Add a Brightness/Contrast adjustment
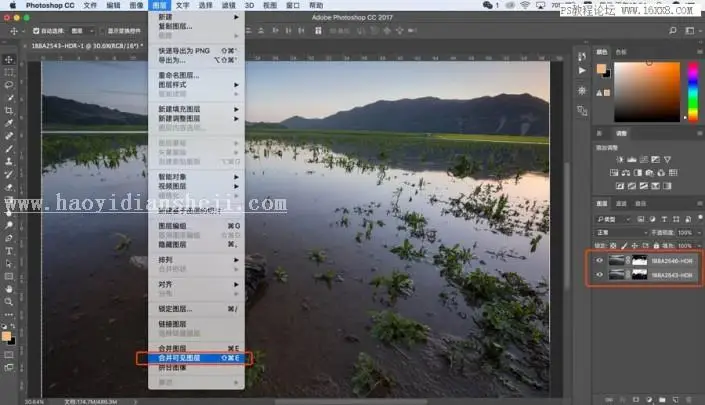Screen dimensions: 705x405 coord(620,160)
